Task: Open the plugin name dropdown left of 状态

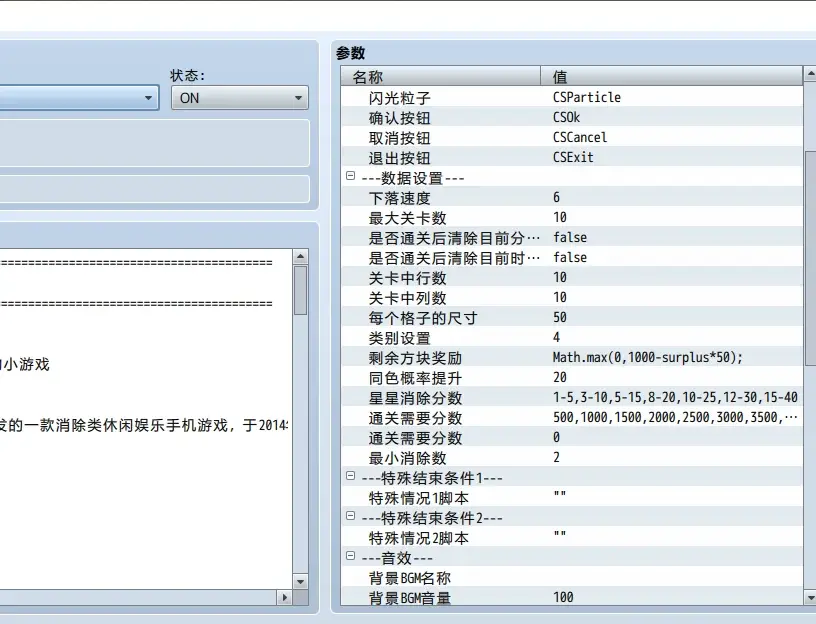Action: tap(78, 98)
